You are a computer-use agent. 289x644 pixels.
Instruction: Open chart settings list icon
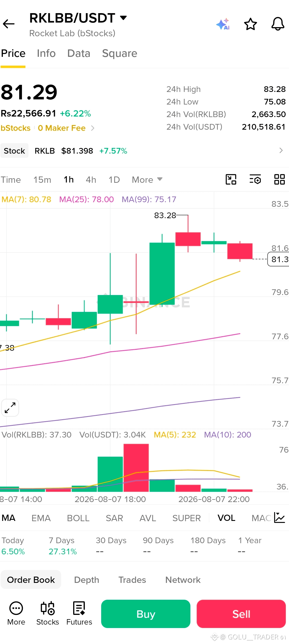pyautogui.click(x=255, y=180)
